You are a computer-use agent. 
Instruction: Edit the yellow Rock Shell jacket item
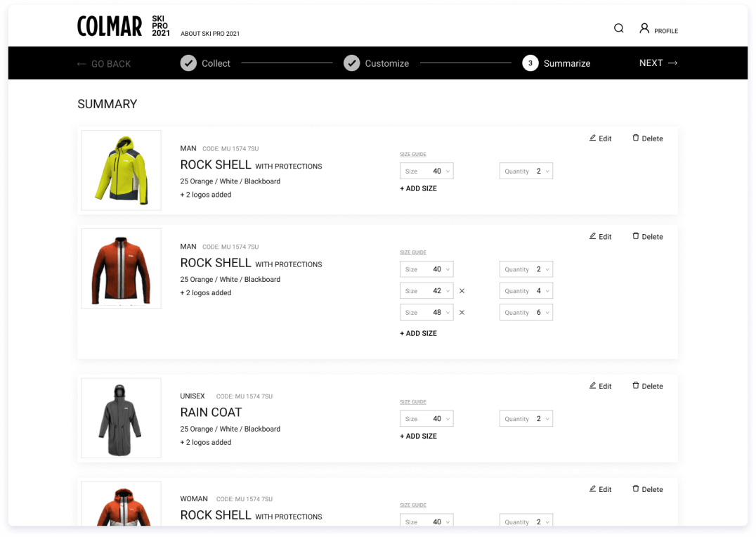pyautogui.click(x=600, y=138)
